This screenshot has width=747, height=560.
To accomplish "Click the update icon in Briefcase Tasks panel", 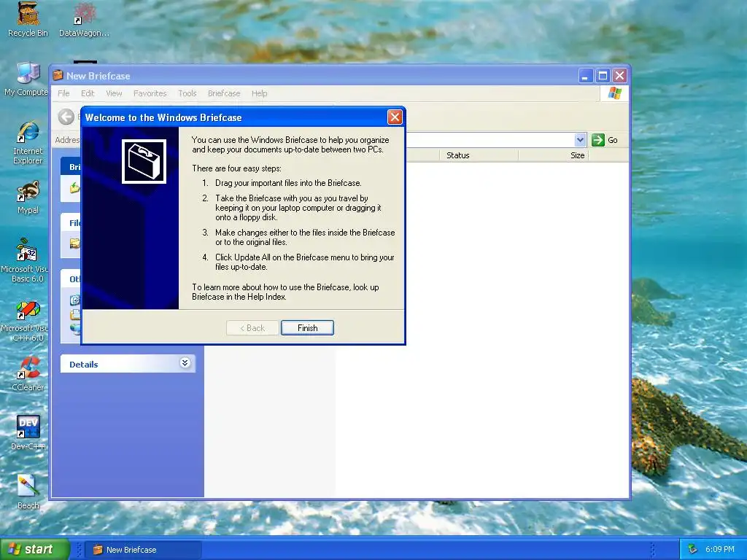I will tap(75, 187).
